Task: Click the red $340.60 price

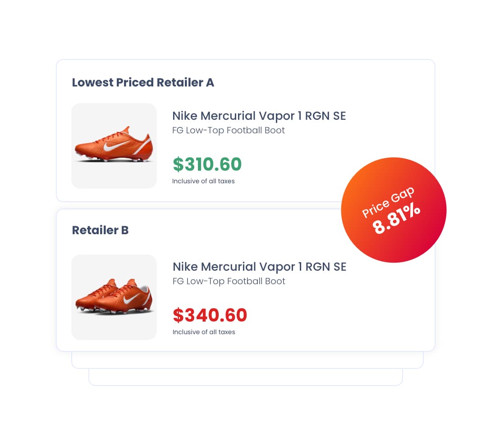Action: pos(210,315)
